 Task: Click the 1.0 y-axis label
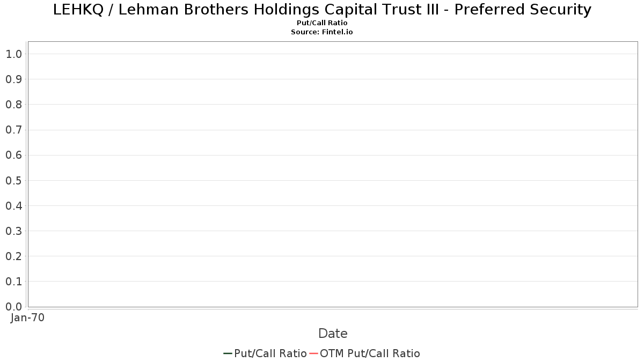click(x=13, y=54)
